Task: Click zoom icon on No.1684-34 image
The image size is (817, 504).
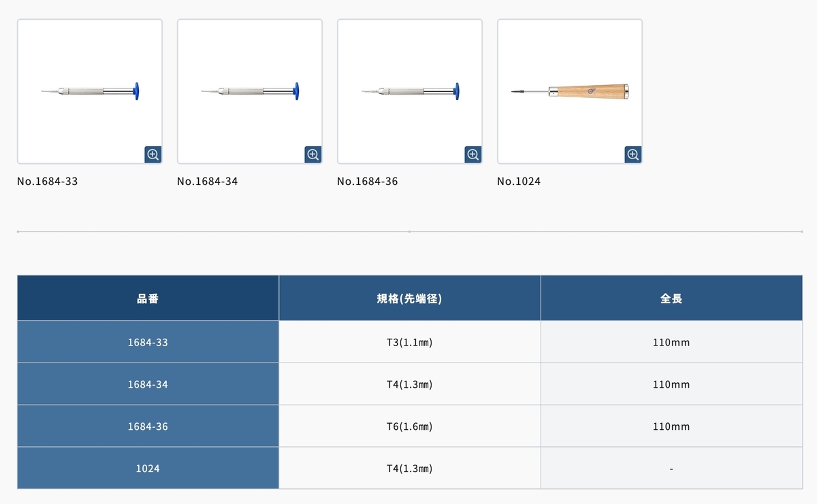Action: pos(313,154)
